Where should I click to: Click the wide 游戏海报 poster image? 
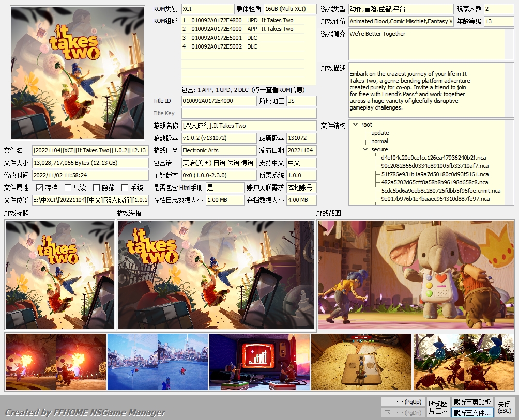pyautogui.click(x=216, y=275)
